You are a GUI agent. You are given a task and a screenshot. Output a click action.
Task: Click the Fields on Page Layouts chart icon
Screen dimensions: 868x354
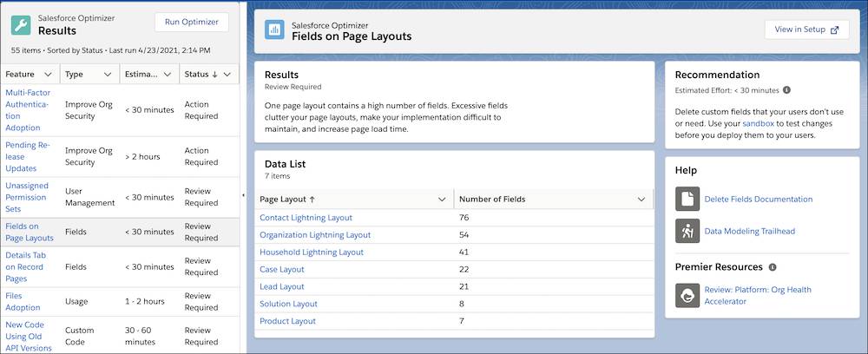(274, 30)
